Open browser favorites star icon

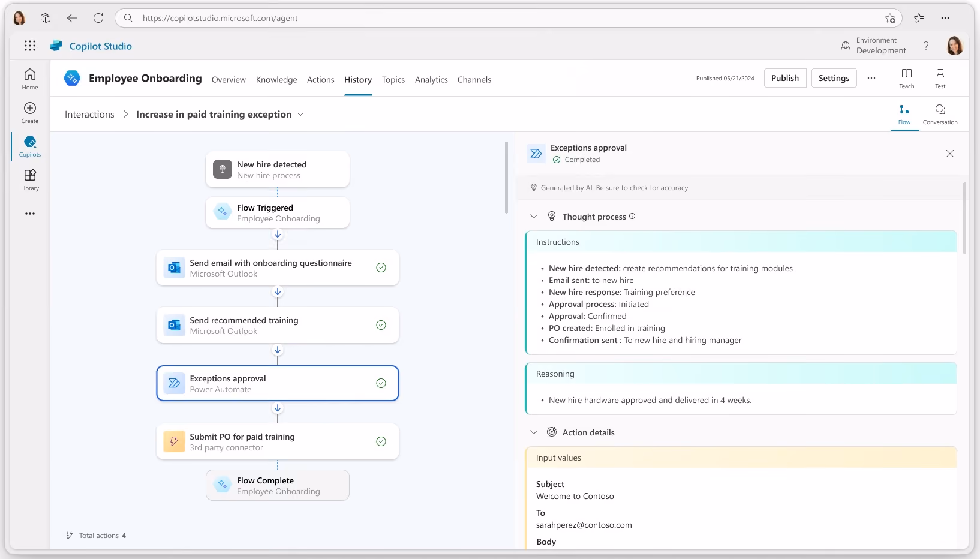(x=919, y=18)
